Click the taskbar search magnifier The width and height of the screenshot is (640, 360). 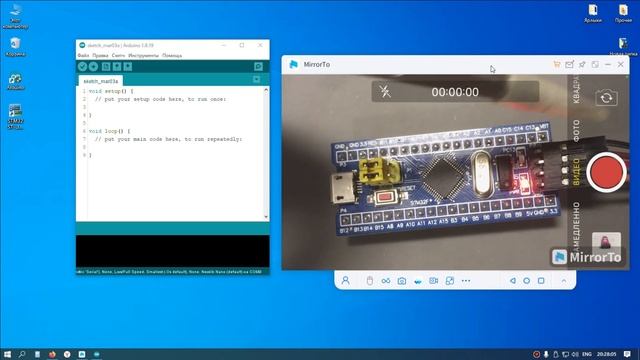(22, 354)
